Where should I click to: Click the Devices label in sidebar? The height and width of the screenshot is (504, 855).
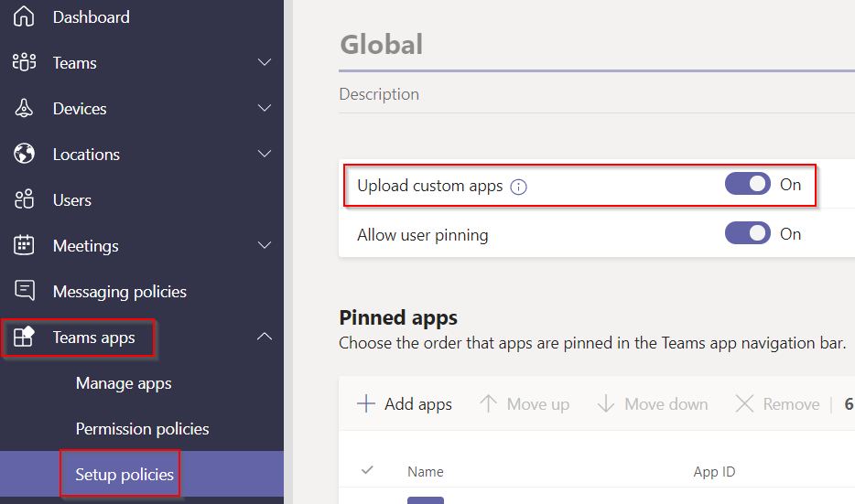[x=80, y=109]
